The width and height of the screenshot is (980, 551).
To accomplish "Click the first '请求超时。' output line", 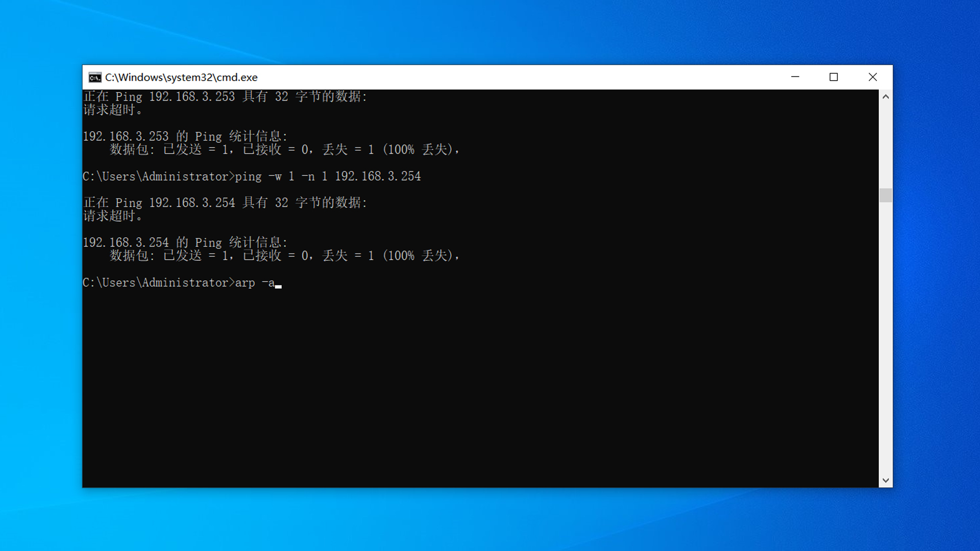I will 112,110.
